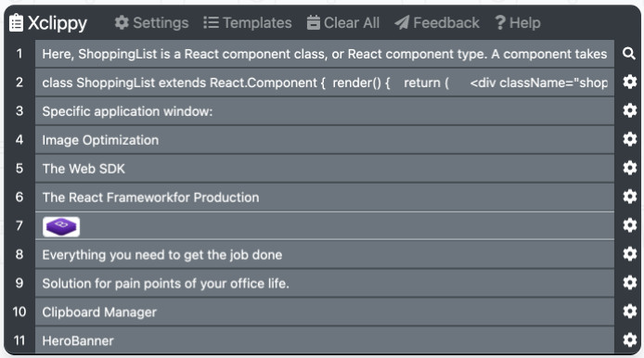Viewport: 644px width, 358px height.
Task: Click the search magnifier icon on row 1
Action: 629,54
